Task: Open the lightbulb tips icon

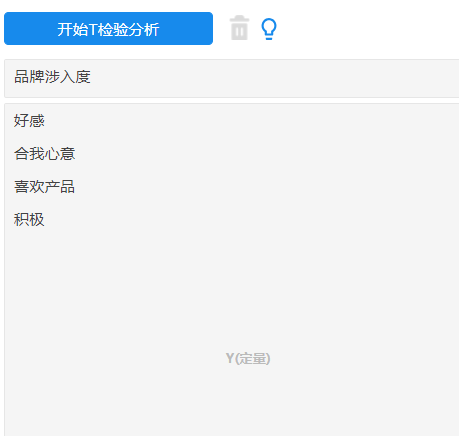Action: (x=269, y=29)
